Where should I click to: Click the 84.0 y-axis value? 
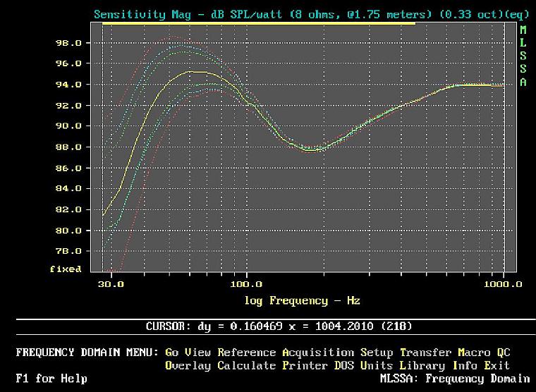[x=68, y=189]
